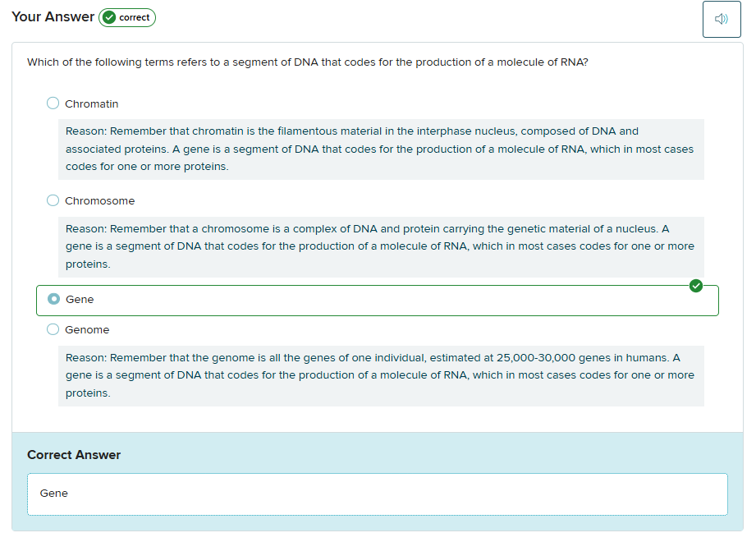Click the Correct Answer heading
This screenshot has height=542, width=756.
[74, 455]
